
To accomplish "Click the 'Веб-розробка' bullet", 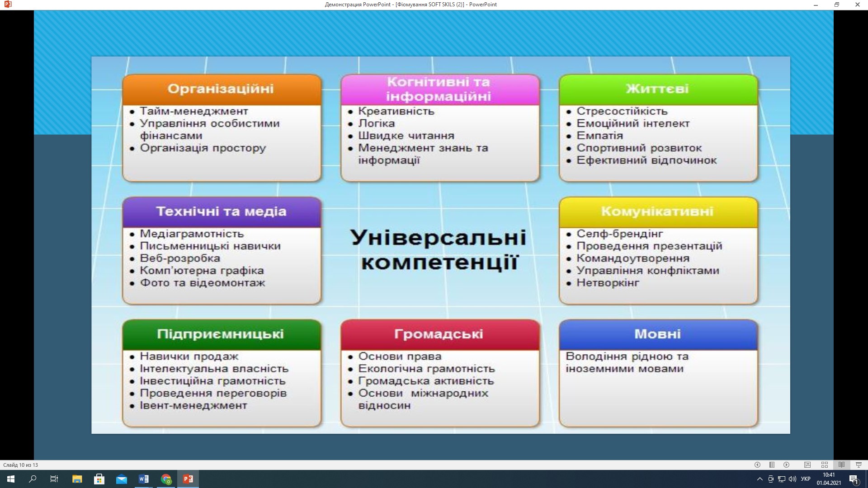I will coord(180,258).
